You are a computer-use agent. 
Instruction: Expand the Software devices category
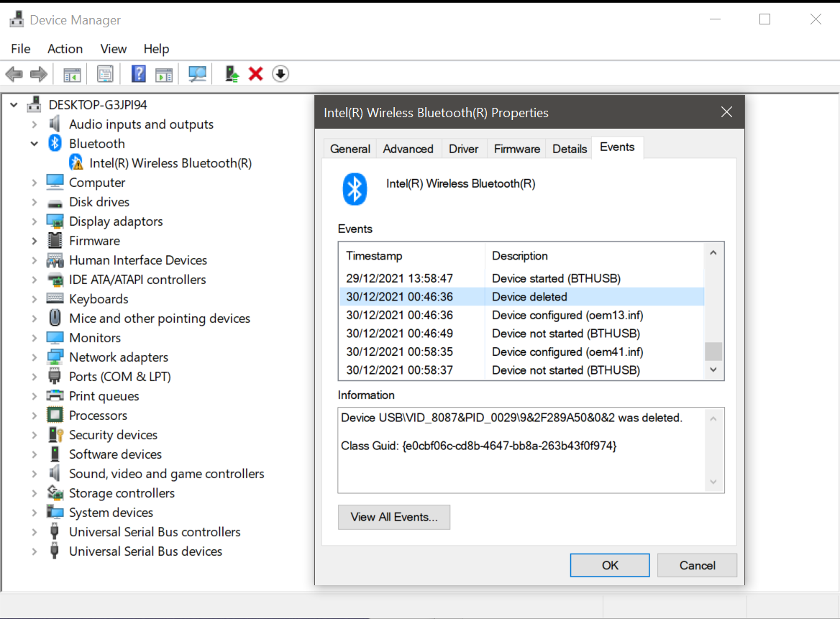(35, 454)
